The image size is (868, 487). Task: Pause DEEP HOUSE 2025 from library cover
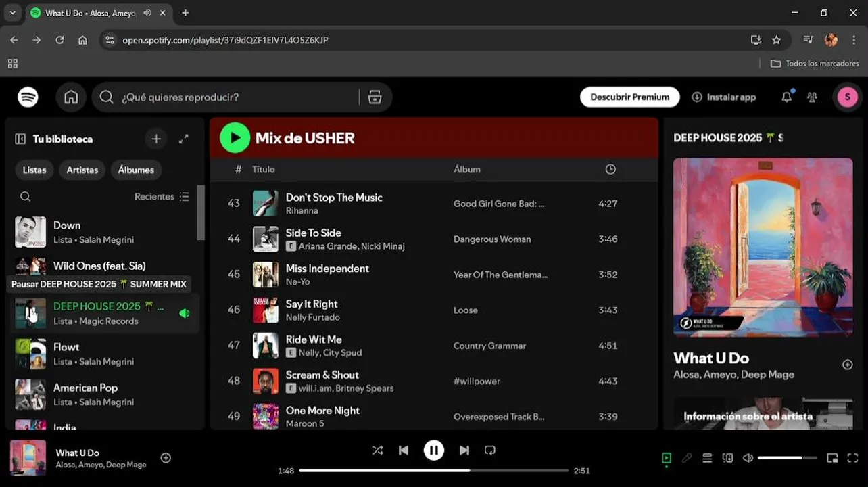coord(30,314)
